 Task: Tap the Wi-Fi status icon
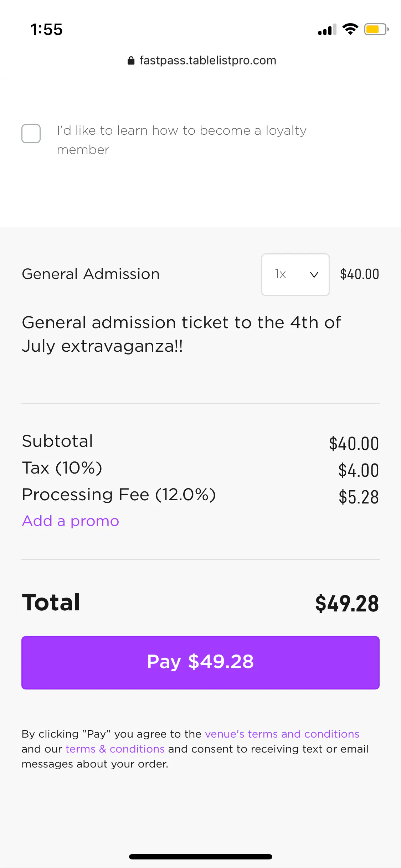[350, 29]
